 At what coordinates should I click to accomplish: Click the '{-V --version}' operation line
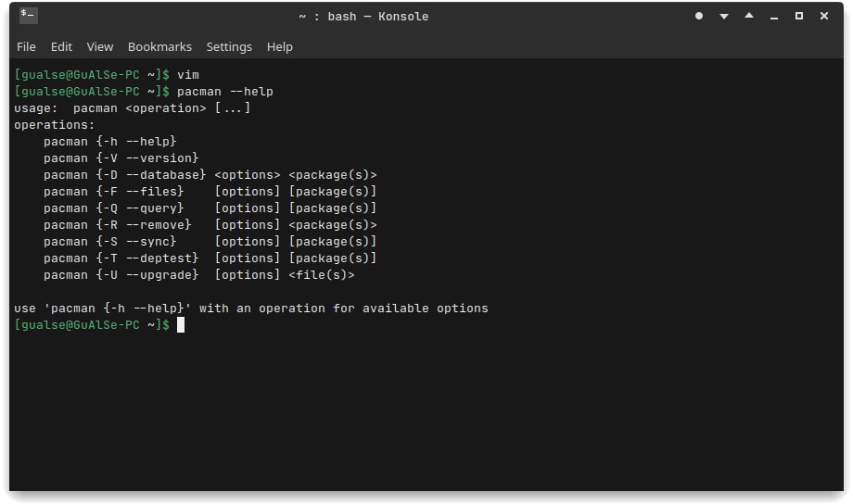coord(121,158)
